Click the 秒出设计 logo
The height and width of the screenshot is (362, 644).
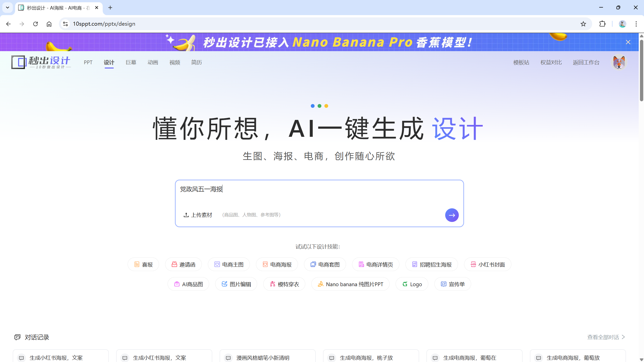(41, 62)
